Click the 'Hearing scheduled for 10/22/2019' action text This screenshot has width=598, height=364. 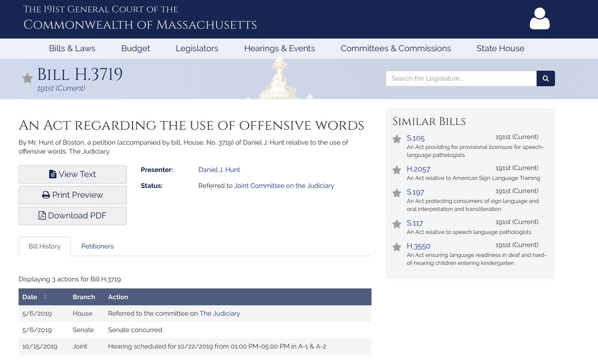(x=217, y=346)
